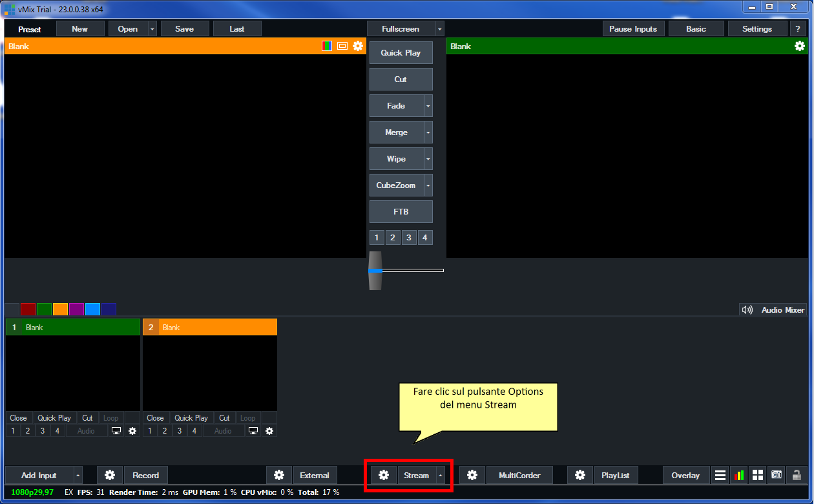This screenshot has width=814, height=504.
Task: Open Wipe transition dropdown arrow
Action: [428, 159]
